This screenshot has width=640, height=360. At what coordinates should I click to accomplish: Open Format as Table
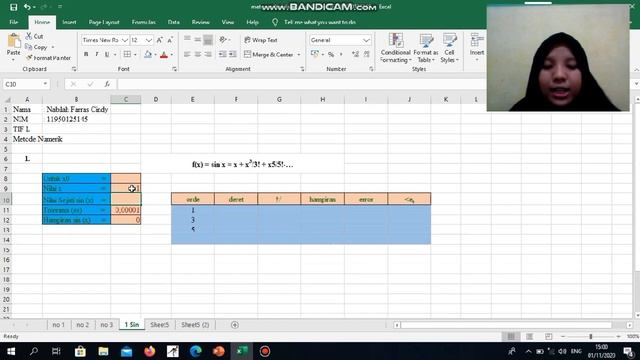(426, 48)
